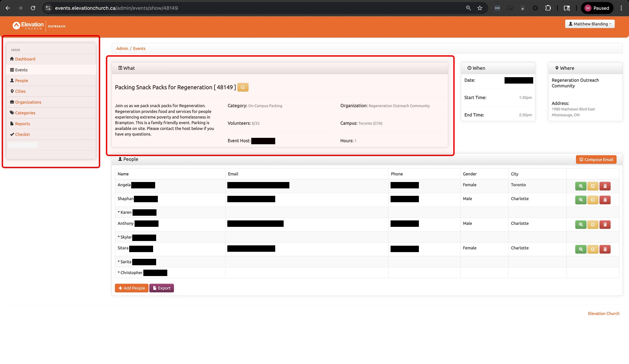Image resolution: width=629 pixels, height=364 pixels.
Task: Delete Anthony from the event
Action: (x=605, y=224)
